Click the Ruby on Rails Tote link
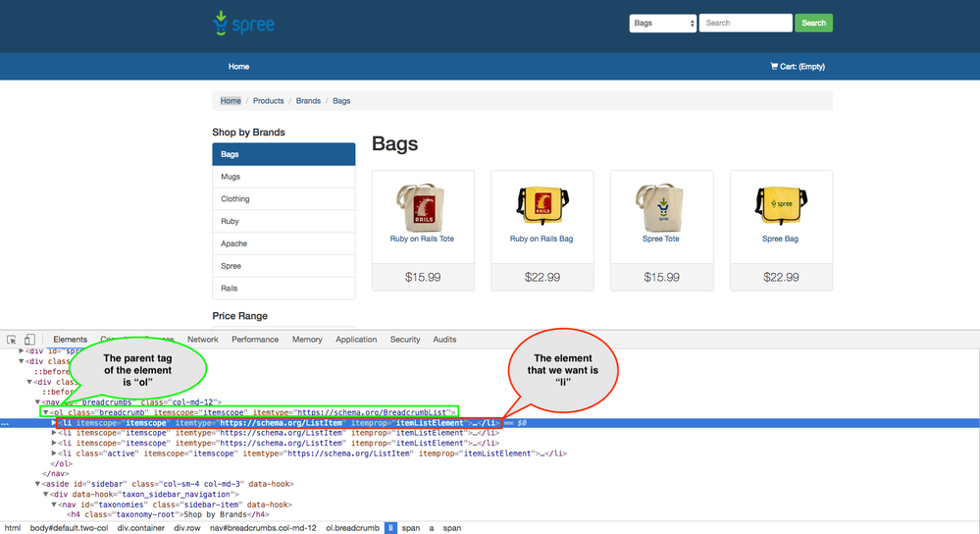 422,239
